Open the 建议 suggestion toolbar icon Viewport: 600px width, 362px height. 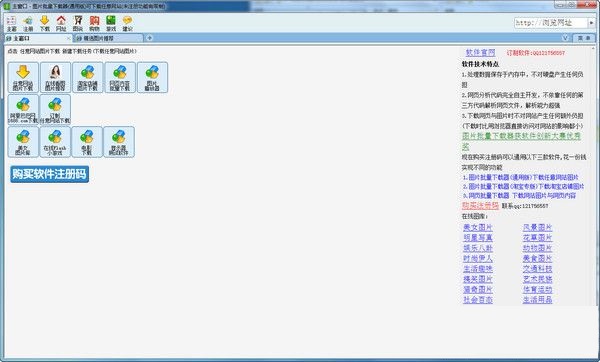tap(127, 24)
